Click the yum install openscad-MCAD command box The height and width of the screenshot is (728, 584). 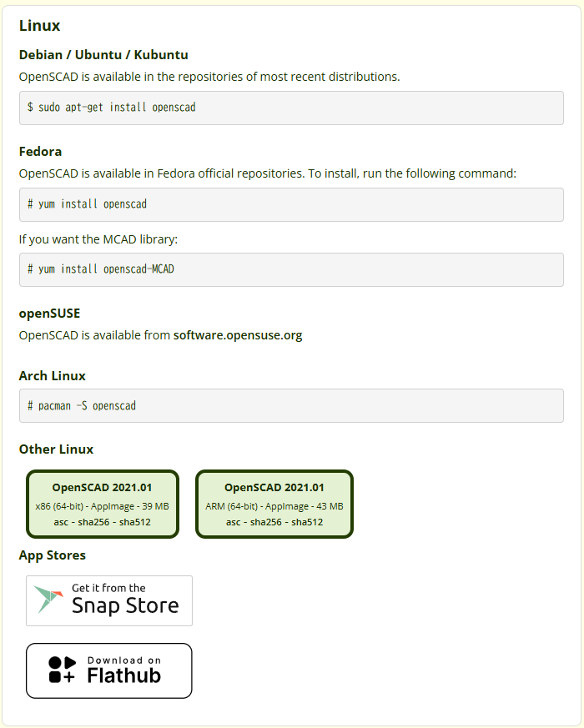point(291,269)
